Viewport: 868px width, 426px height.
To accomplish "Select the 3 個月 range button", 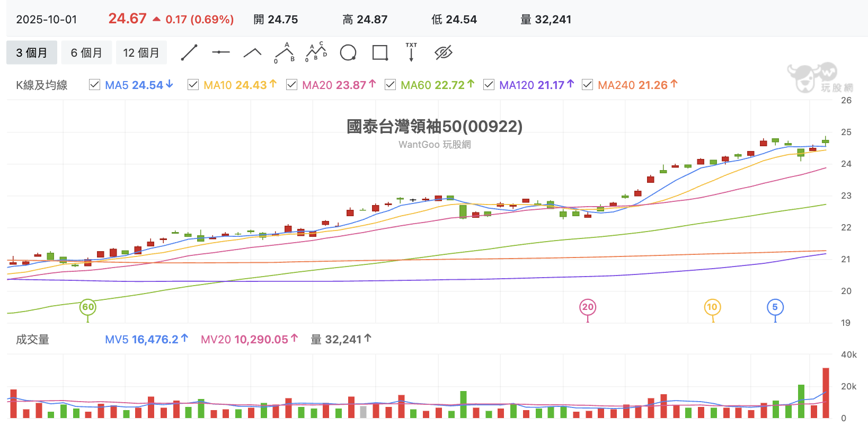I will pyautogui.click(x=32, y=52).
